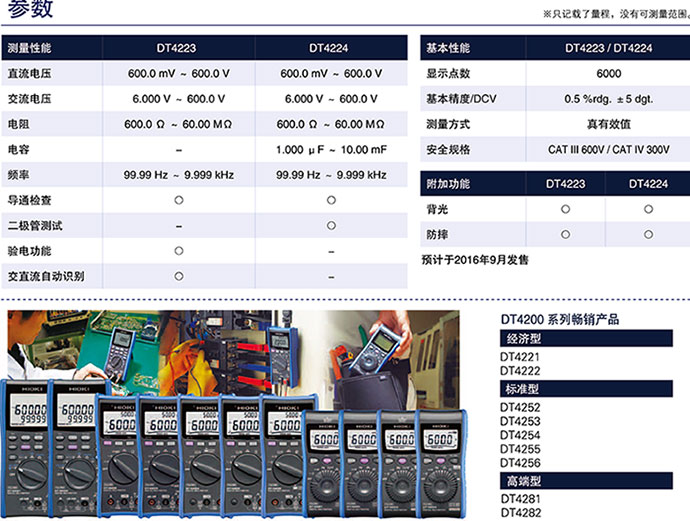Select the DT4254 model entry
The image size is (690, 521).
click(520, 435)
